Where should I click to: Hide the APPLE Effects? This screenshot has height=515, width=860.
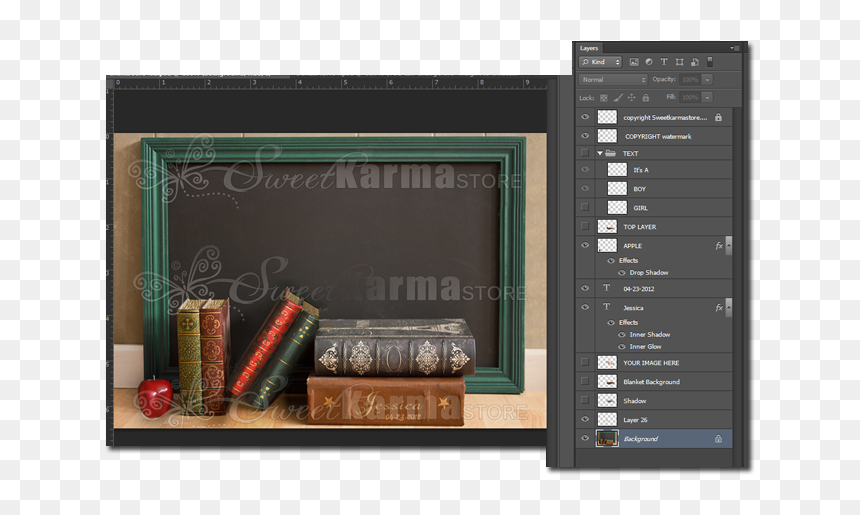click(x=610, y=261)
